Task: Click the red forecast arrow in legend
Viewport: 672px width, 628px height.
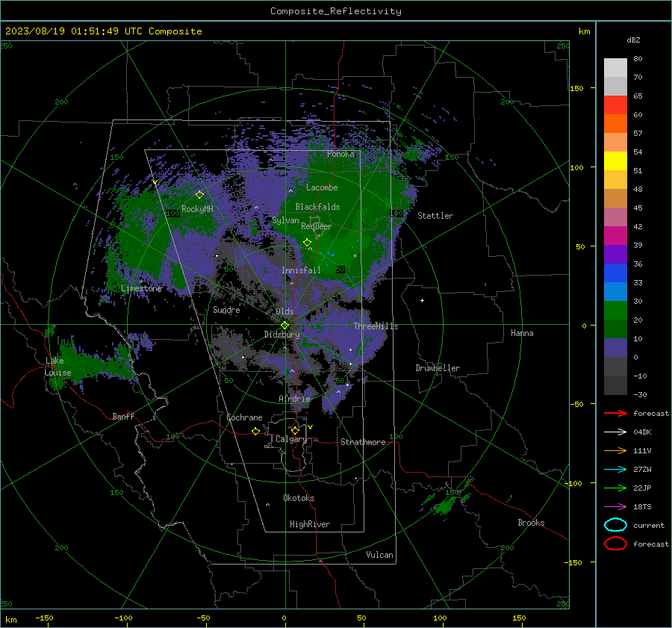Action: [615, 413]
